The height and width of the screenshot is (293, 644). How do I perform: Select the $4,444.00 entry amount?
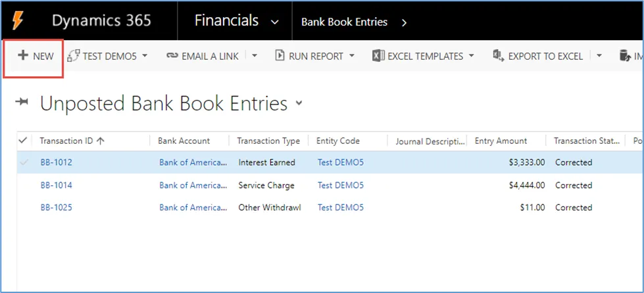tap(527, 185)
